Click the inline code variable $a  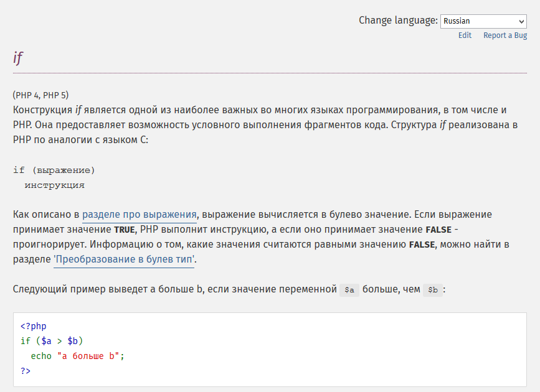[349, 290]
